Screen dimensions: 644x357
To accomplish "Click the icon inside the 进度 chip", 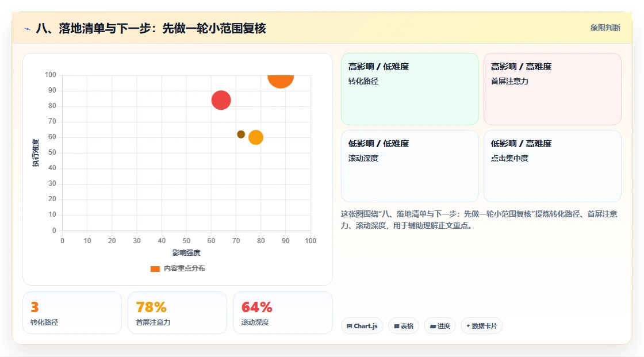I will click(433, 326).
